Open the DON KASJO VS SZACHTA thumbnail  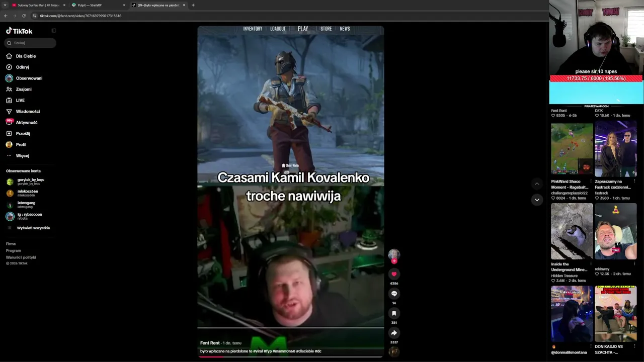click(616, 314)
